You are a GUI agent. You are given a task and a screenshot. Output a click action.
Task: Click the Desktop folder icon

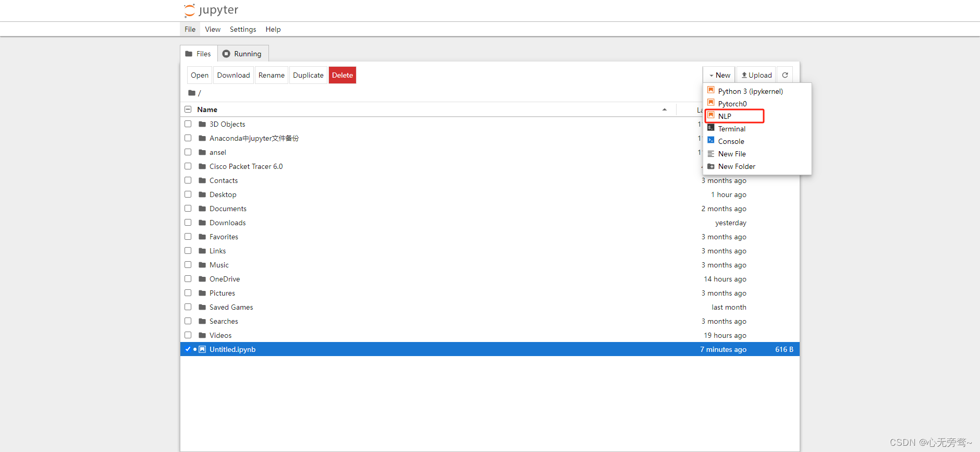(202, 194)
